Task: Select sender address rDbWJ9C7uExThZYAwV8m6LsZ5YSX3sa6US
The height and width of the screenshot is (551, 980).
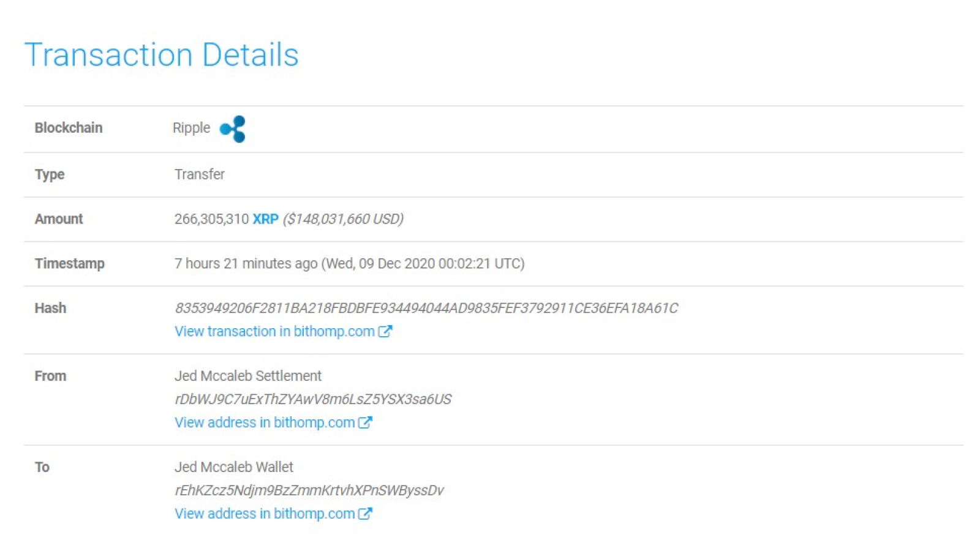Action: pos(313,399)
